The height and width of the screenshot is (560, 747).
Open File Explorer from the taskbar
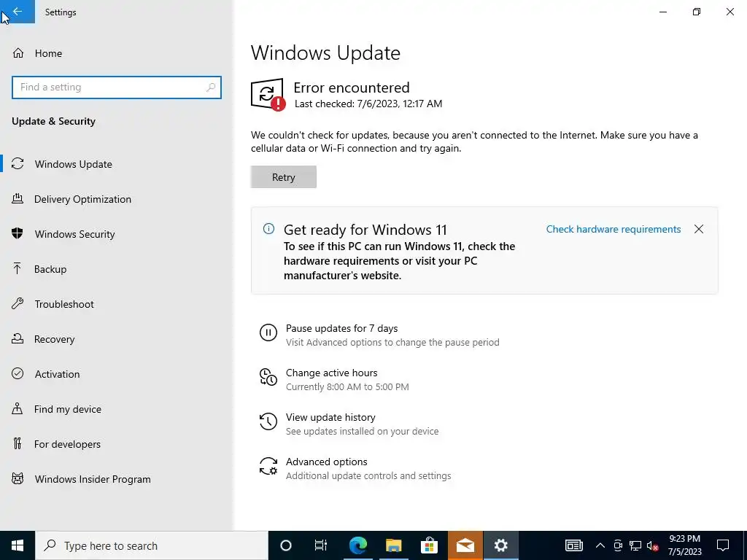point(393,545)
